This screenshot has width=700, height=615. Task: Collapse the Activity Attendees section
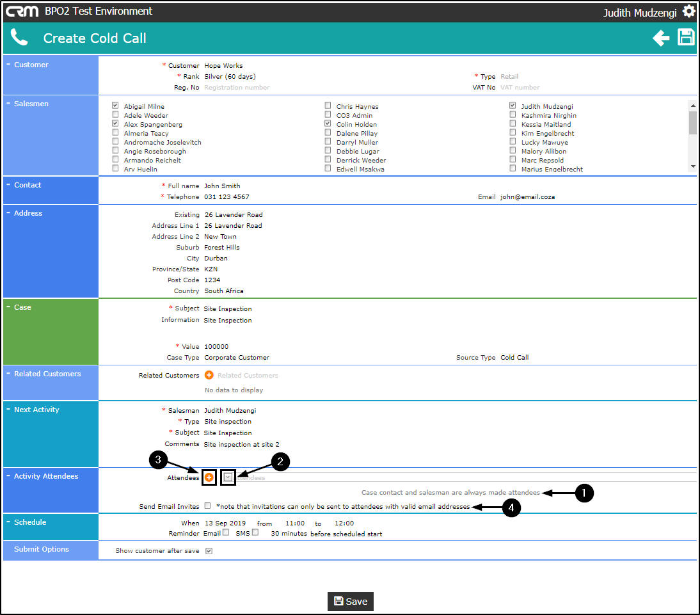8,475
